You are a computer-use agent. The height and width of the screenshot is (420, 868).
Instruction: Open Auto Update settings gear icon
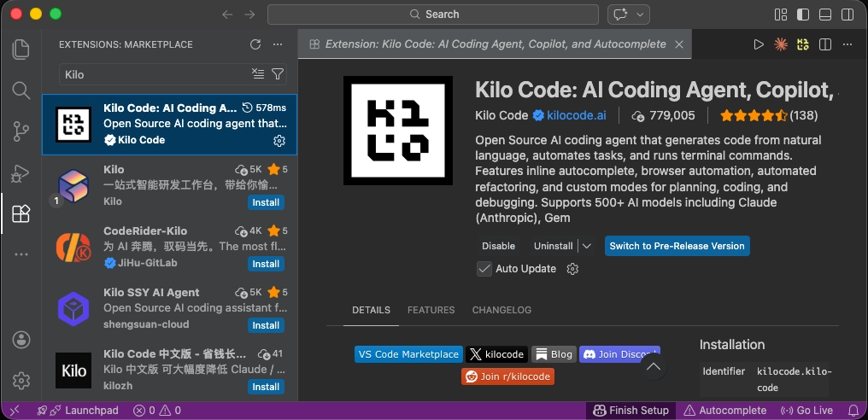(572, 269)
